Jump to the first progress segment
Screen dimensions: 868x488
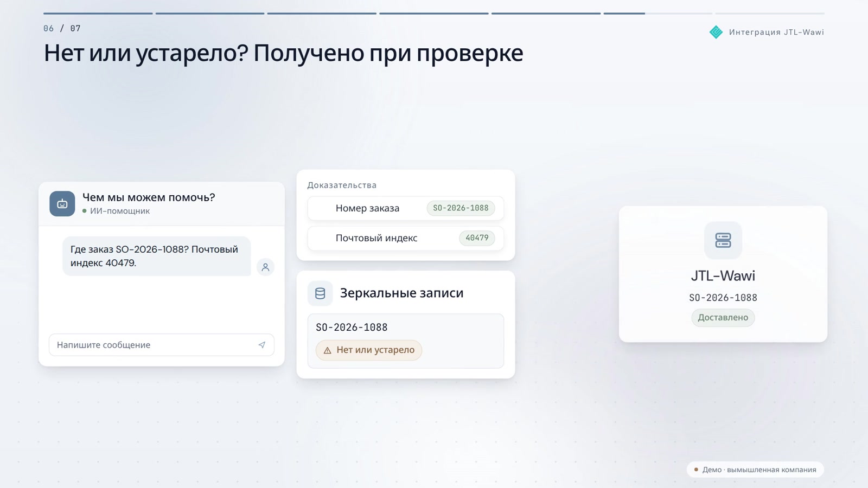click(98, 14)
